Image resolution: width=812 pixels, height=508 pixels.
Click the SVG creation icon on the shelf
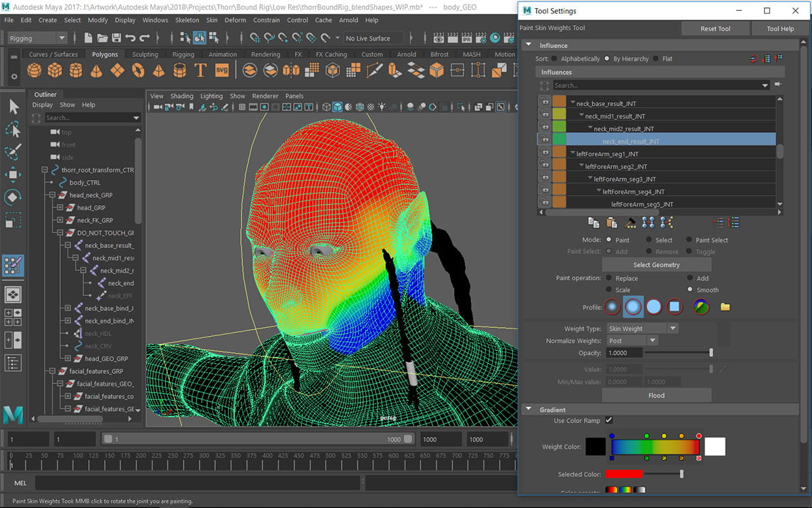[x=222, y=70]
